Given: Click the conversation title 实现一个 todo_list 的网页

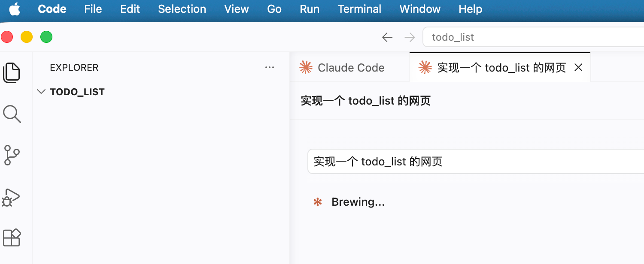Looking at the screenshot, I should click(366, 101).
